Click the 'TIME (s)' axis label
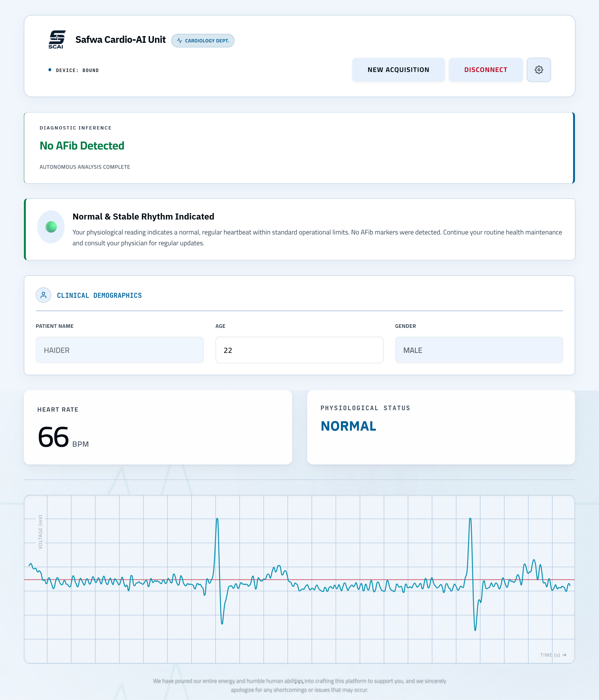Viewport: 599px width, 700px height. pyautogui.click(x=553, y=655)
